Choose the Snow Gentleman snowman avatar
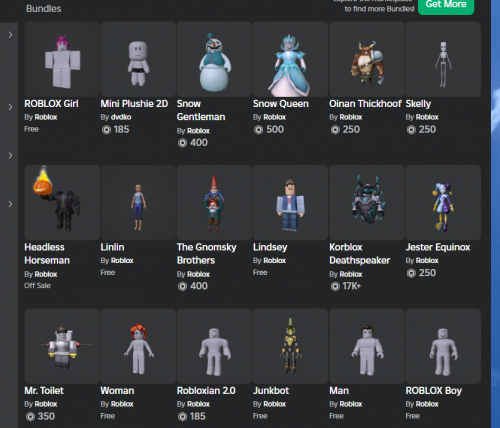500x428 pixels. [214, 59]
